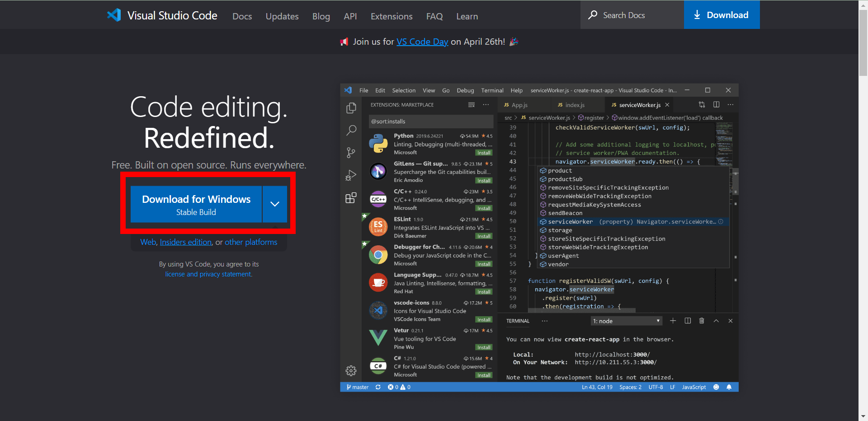Click the blue Download button in the header

[722, 15]
